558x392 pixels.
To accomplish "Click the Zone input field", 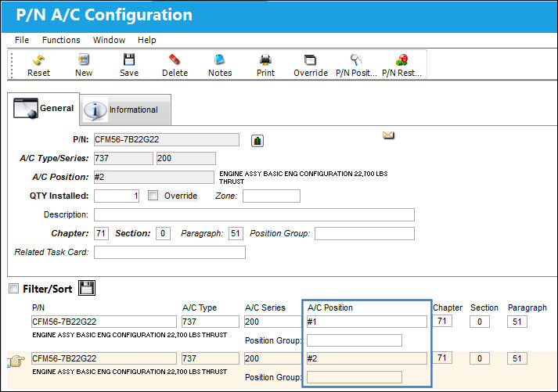I will pyautogui.click(x=272, y=196).
